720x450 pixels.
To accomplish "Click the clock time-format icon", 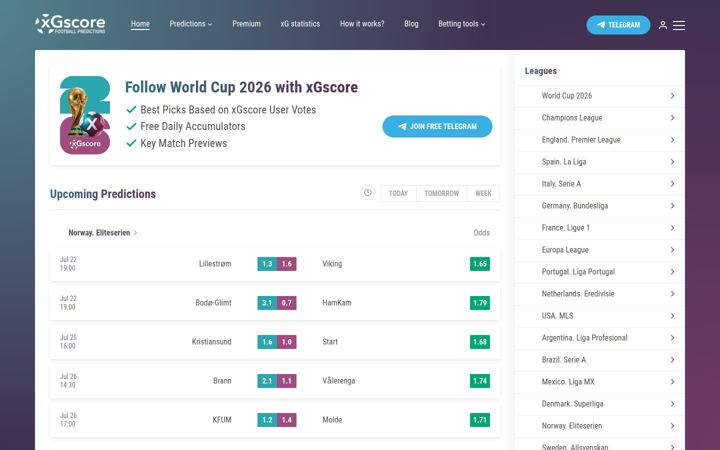I will (368, 193).
